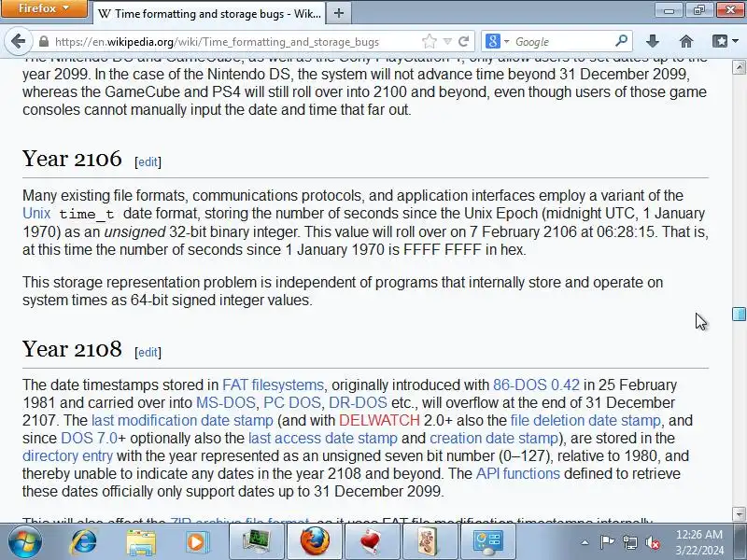Open the file deletion date stamp link
Viewport: 747px width, 560px height.
(585, 421)
